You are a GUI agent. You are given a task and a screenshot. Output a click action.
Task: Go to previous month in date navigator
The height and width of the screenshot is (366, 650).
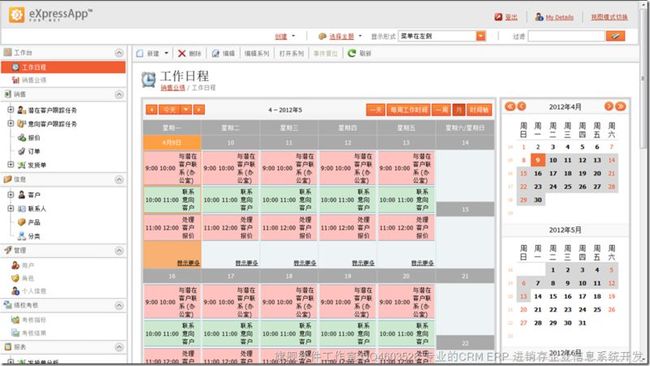[x=521, y=107]
